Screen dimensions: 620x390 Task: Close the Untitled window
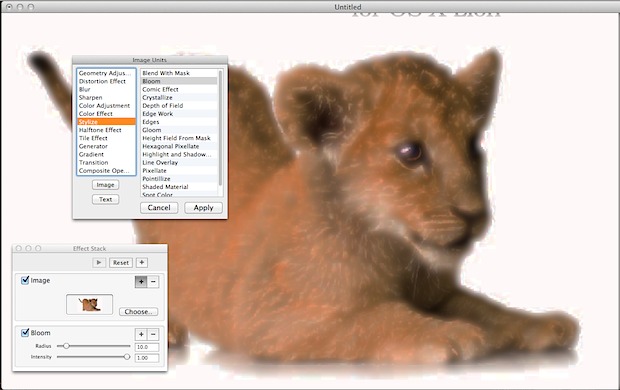(9, 7)
